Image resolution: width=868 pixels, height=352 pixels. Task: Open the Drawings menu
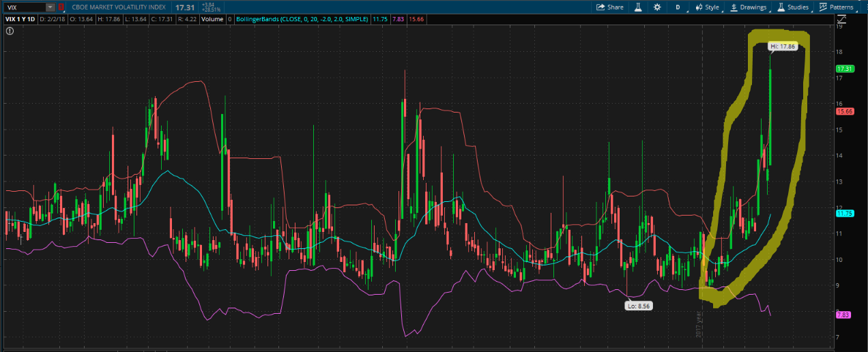click(x=749, y=7)
